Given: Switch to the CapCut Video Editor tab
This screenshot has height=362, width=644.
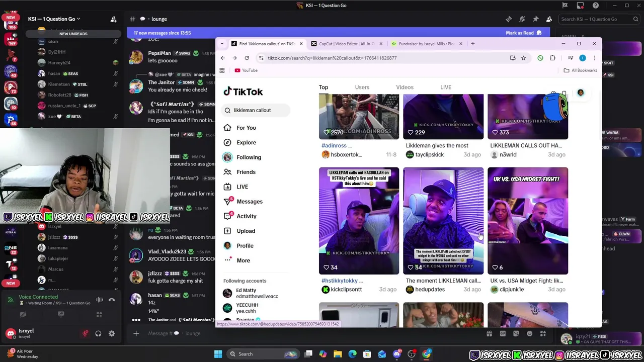Looking at the screenshot, I should click(347, 44).
